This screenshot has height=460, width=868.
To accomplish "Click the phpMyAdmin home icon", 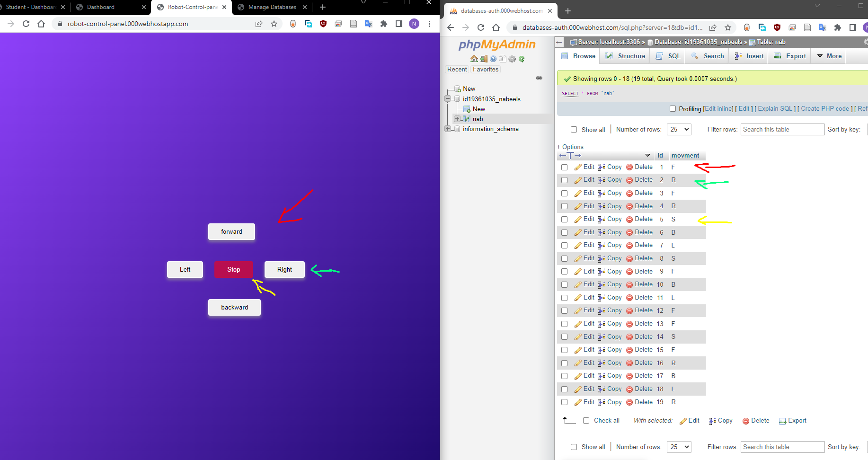I will pyautogui.click(x=474, y=59).
